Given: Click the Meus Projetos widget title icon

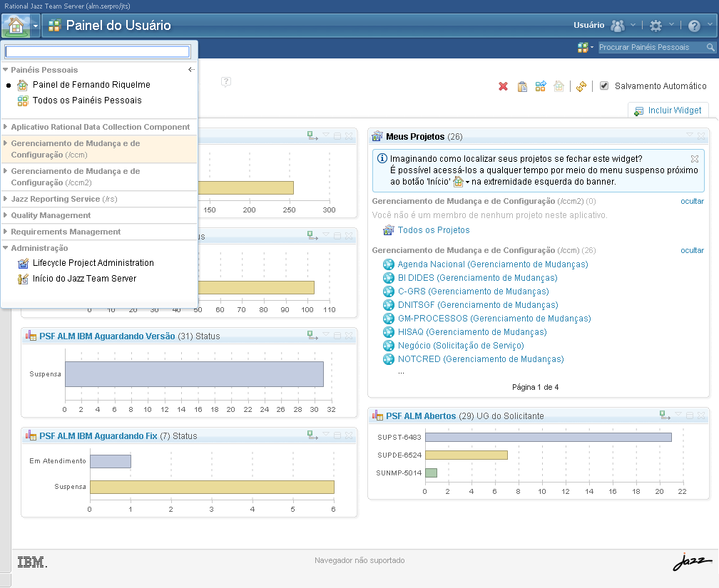Looking at the screenshot, I should coord(377,136).
